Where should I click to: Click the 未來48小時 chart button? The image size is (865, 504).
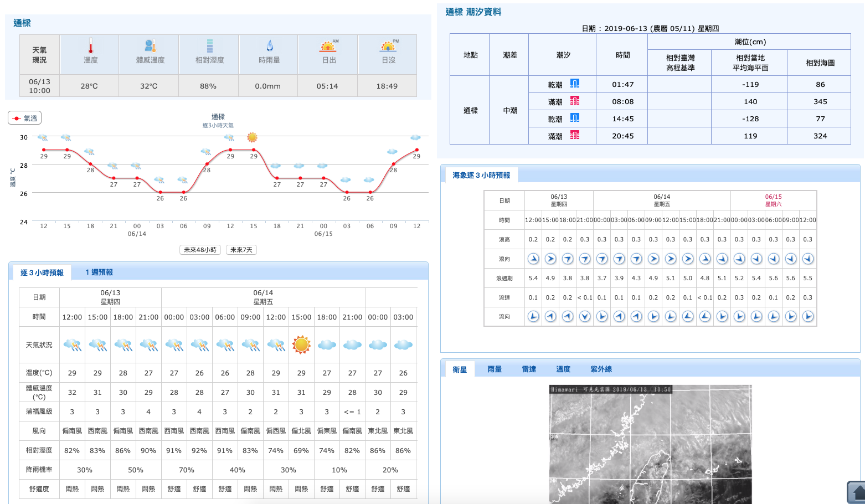pyautogui.click(x=200, y=250)
